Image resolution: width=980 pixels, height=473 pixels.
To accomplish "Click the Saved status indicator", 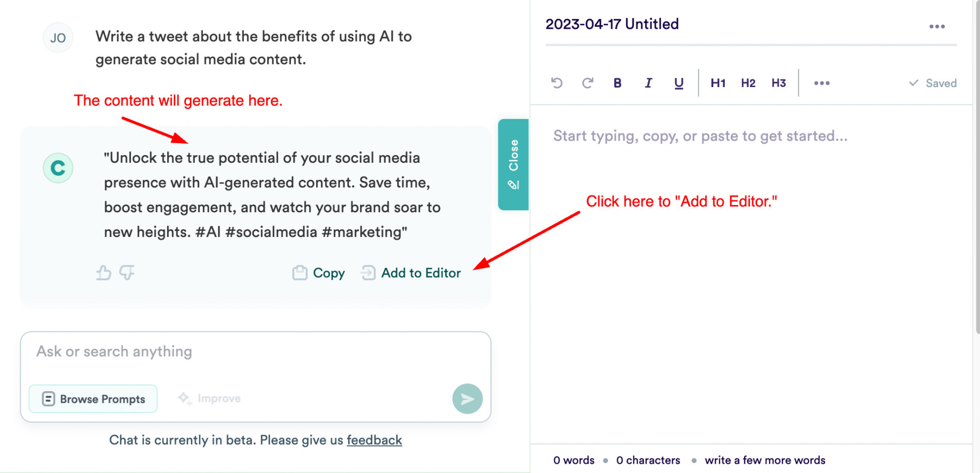I will click(933, 83).
